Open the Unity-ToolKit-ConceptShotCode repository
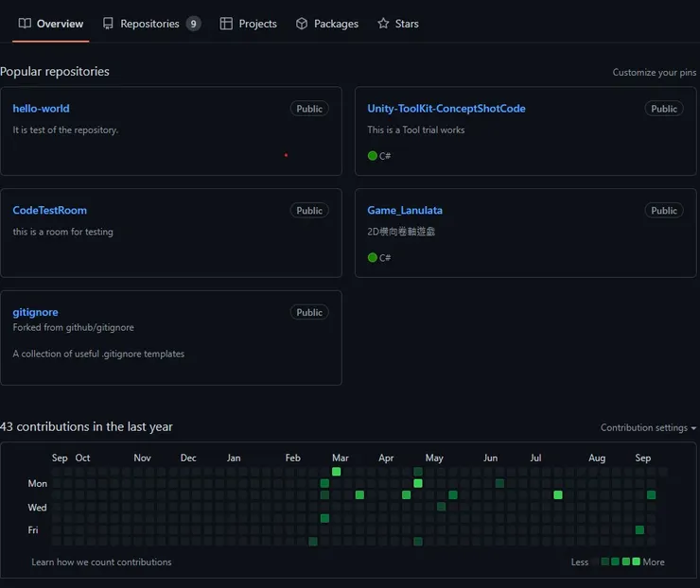The width and height of the screenshot is (700, 588). [446, 109]
